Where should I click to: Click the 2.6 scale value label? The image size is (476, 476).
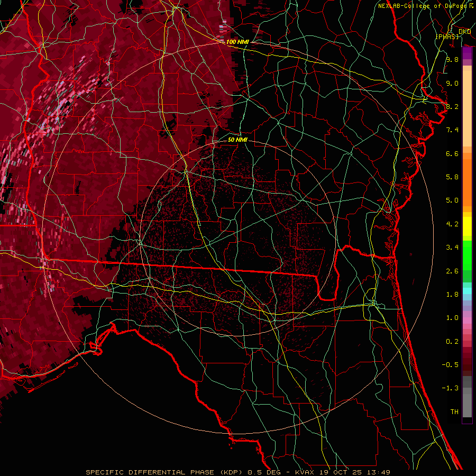coord(452,271)
